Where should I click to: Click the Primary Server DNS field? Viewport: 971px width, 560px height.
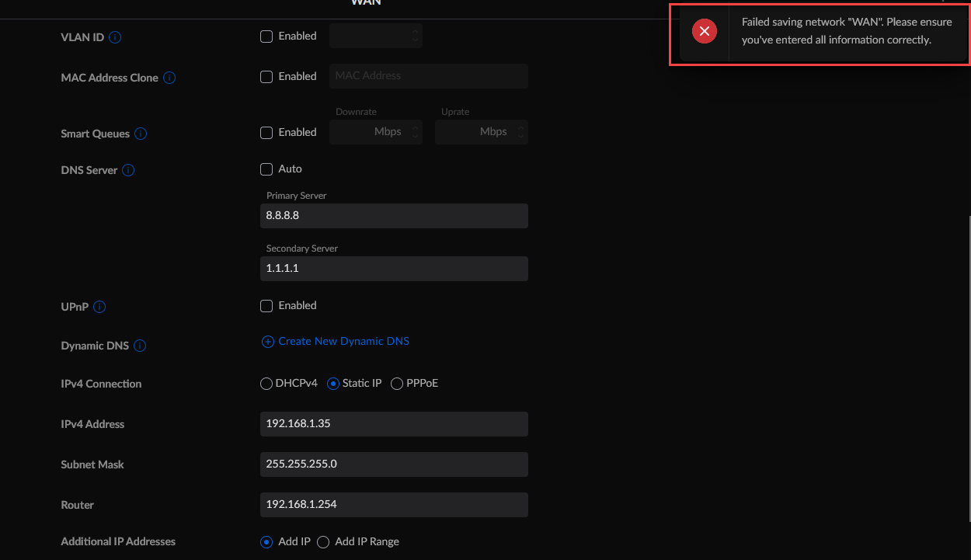(394, 216)
